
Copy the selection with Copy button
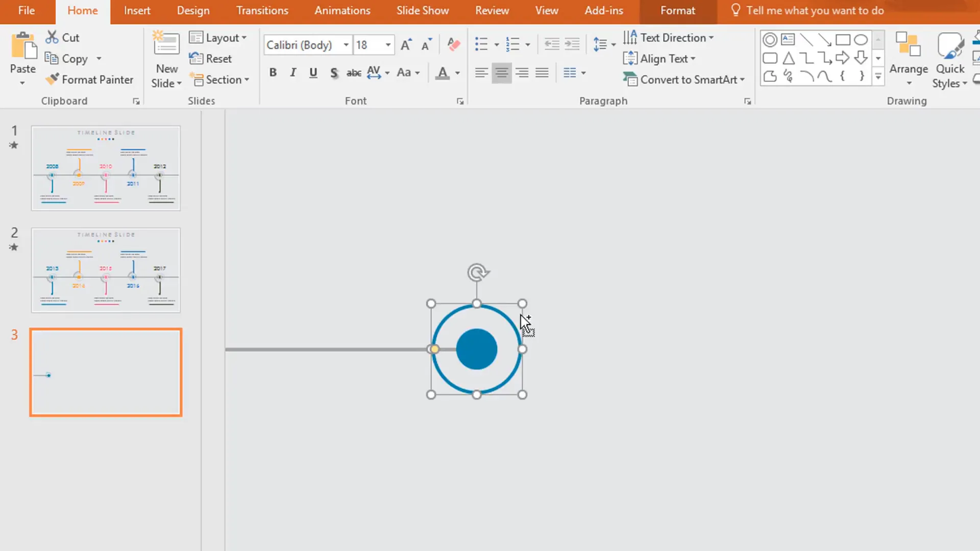coord(66,59)
